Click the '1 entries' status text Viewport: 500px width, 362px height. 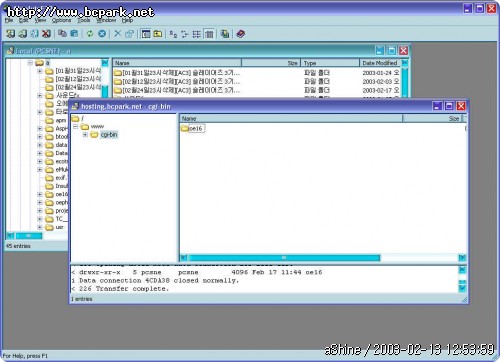click(x=82, y=299)
